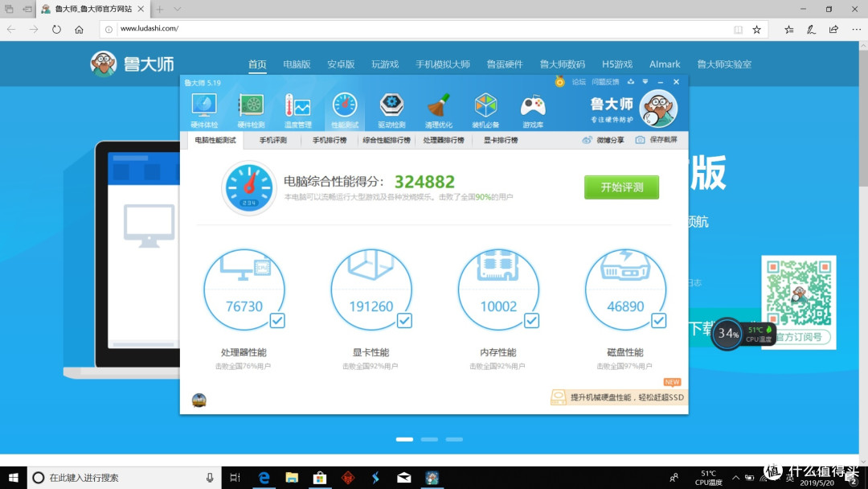Open 装机必备 essentials cube icon
This screenshot has width=868, height=489.
tap(485, 111)
